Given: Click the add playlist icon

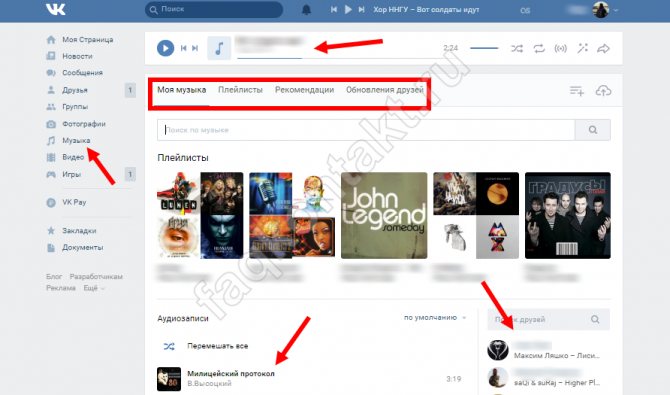Looking at the screenshot, I should pos(576,91).
